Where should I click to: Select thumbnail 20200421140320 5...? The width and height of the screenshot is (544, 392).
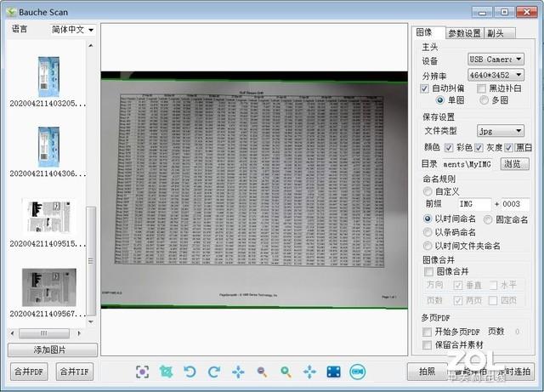(48, 77)
